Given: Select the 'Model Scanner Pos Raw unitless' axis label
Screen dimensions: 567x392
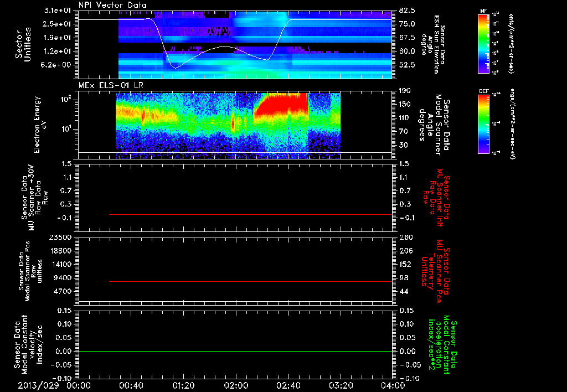Looking at the screenshot, I should (30, 271).
